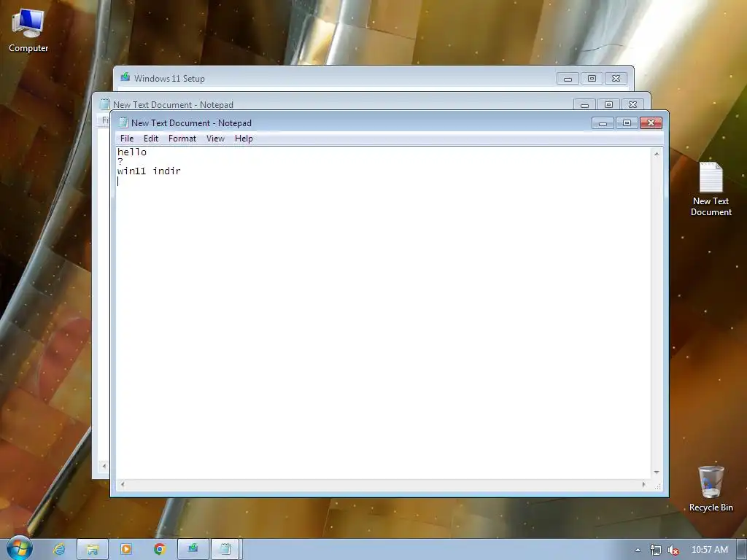The image size is (747, 560).
Task: Click the "?" line in Notepad
Action: click(120, 161)
